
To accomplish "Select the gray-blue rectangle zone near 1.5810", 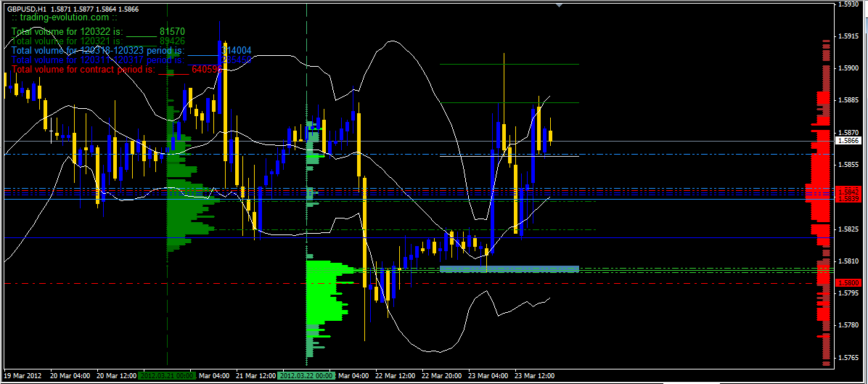I will tap(509, 269).
